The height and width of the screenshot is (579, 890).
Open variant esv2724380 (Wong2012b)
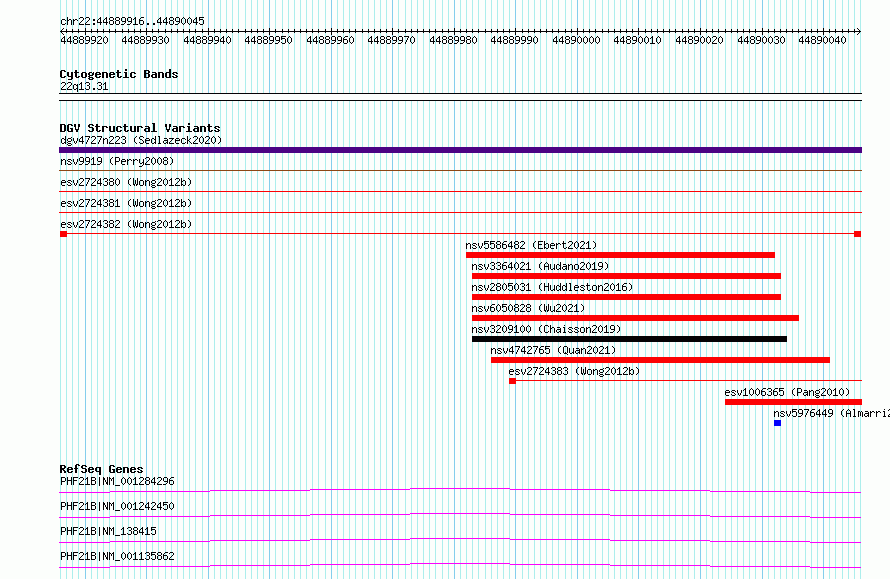(x=126, y=182)
